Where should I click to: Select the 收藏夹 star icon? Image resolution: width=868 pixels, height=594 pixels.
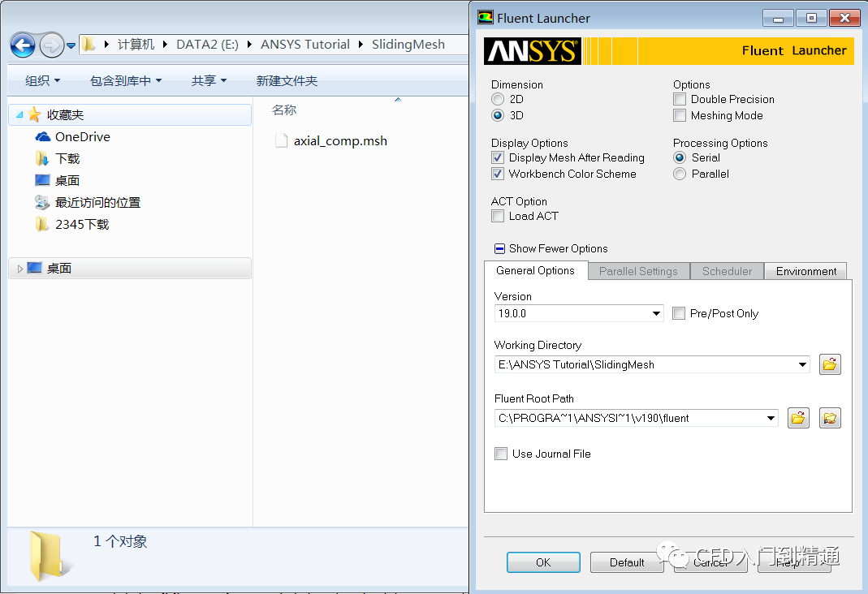pos(34,114)
